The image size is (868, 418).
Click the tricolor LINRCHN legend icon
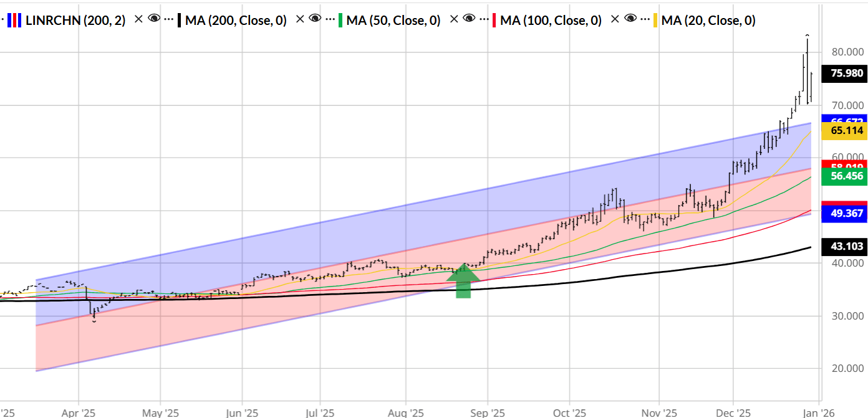tap(16, 20)
